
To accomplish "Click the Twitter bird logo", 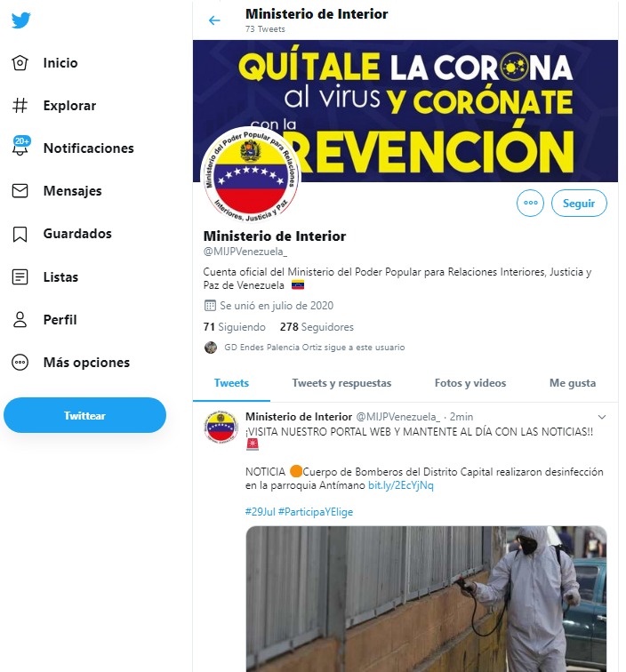I will 21,20.
